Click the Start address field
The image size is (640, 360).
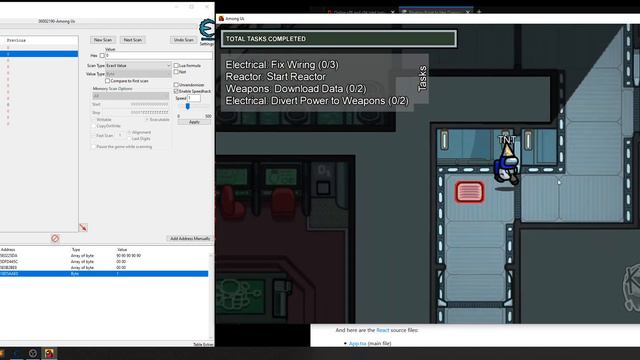(135, 104)
